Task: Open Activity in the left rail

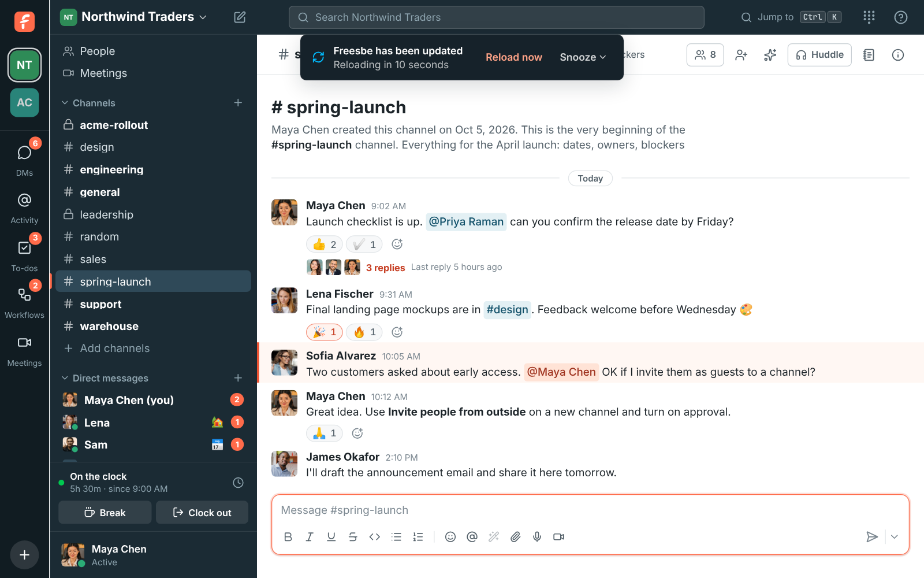Action: [x=24, y=207]
